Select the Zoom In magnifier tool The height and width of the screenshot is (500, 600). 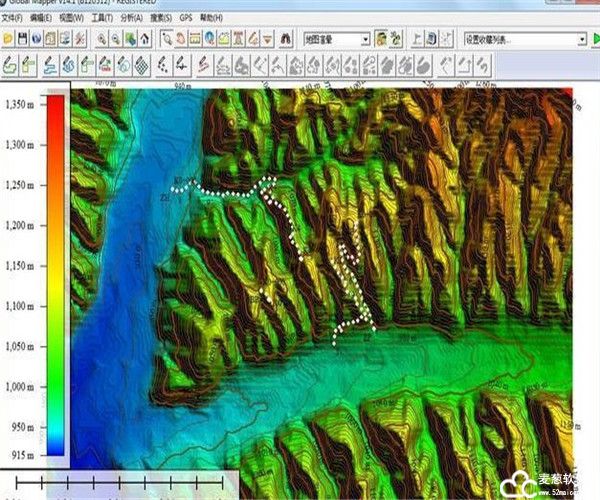coord(103,39)
